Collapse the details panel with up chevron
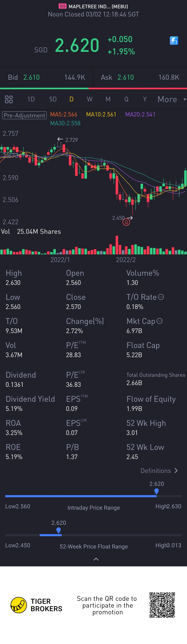187x644 pixels. tap(96, 559)
